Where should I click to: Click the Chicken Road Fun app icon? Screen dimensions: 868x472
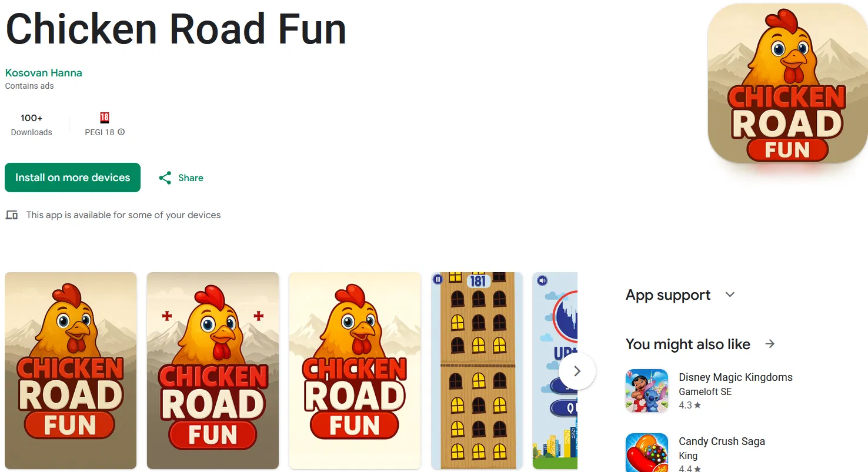(787, 83)
